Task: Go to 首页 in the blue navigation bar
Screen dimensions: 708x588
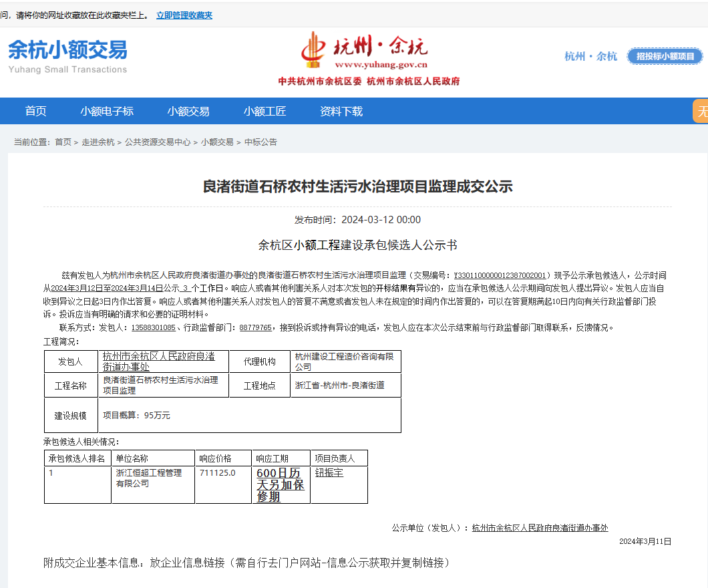Action: point(36,112)
